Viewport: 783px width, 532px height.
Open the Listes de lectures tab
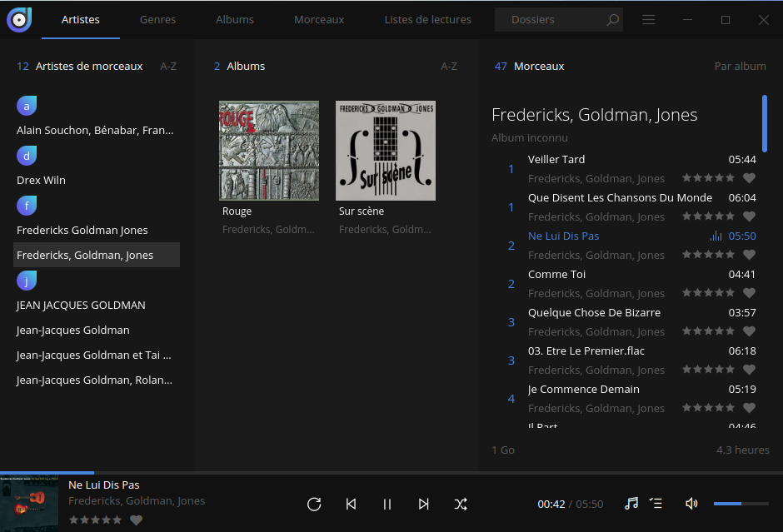[427, 20]
